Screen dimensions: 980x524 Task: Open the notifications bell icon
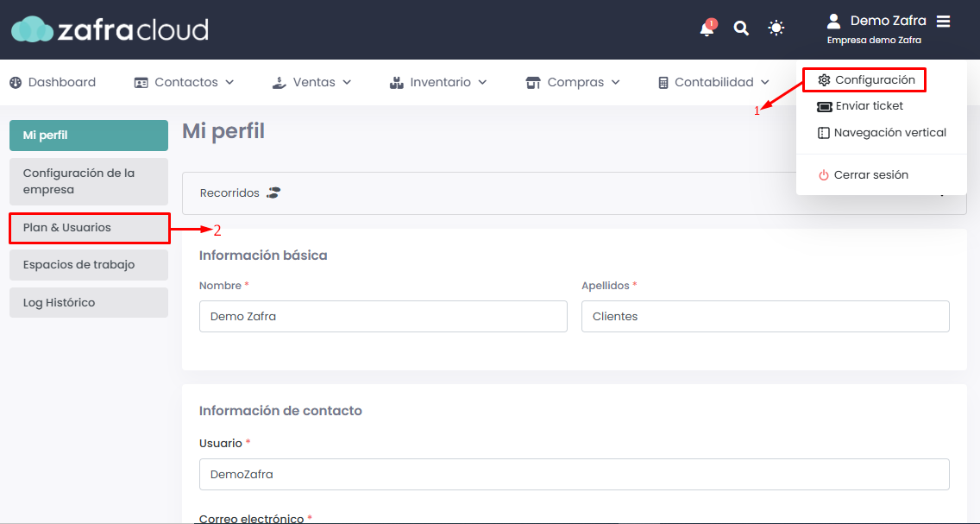click(707, 28)
